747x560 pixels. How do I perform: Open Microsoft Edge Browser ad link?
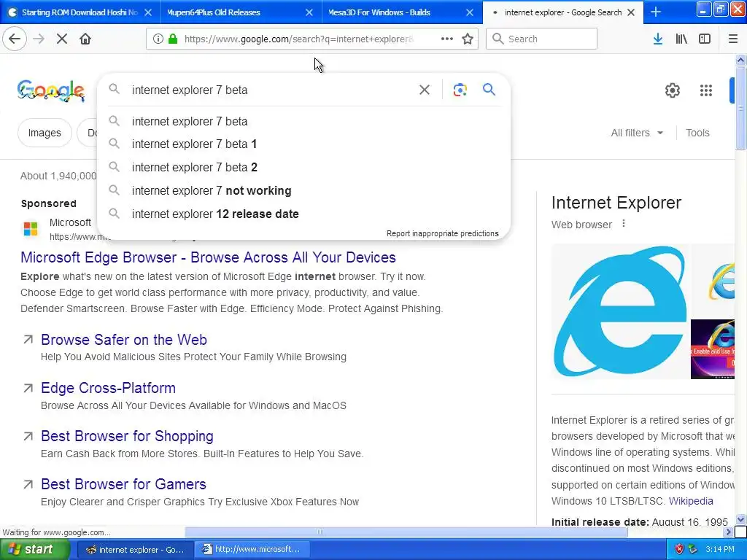208,257
